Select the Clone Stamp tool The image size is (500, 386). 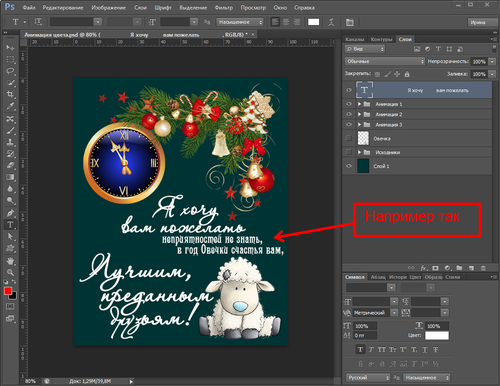pyautogui.click(x=10, y=142)
